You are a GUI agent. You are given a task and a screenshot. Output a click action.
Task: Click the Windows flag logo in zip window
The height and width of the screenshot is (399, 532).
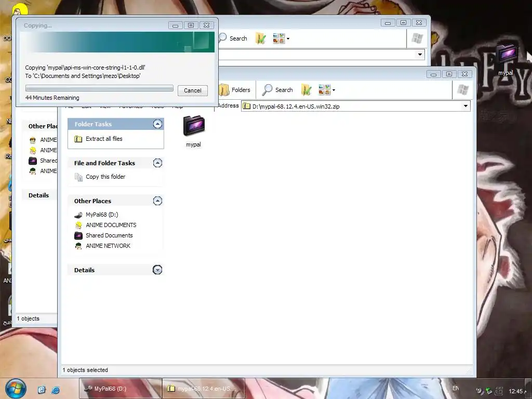(x=463, y=90)
